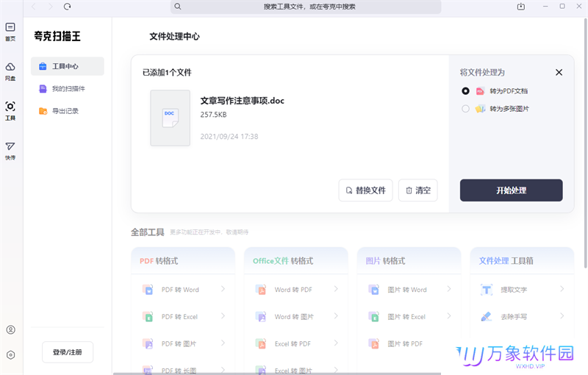Go back with the left arrow
588x375 pixels.
[33, 7]
